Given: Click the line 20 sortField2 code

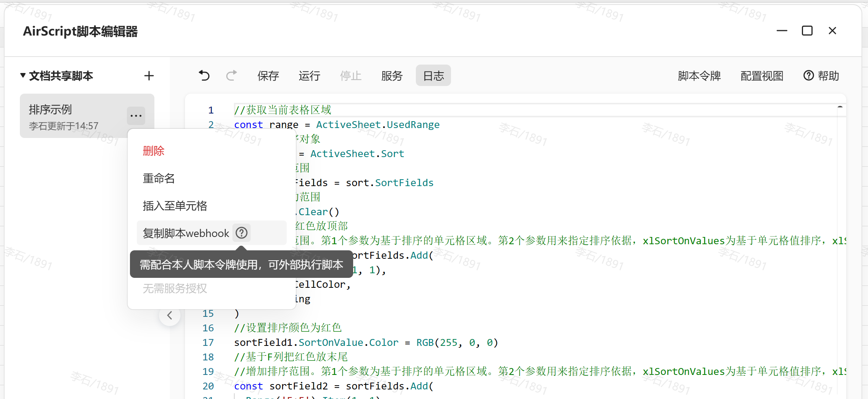Looking at the screenshot, I should 334,386.
